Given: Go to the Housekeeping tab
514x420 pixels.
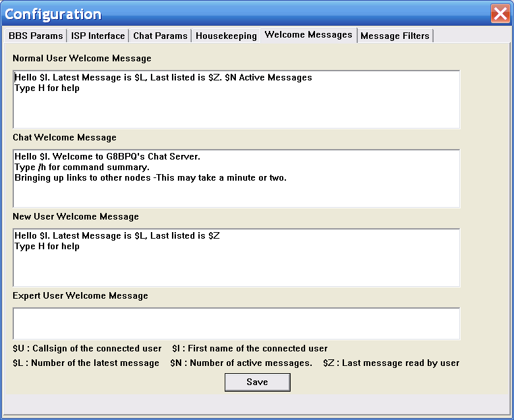Looking at the screenshot, I should coord(226,36).
